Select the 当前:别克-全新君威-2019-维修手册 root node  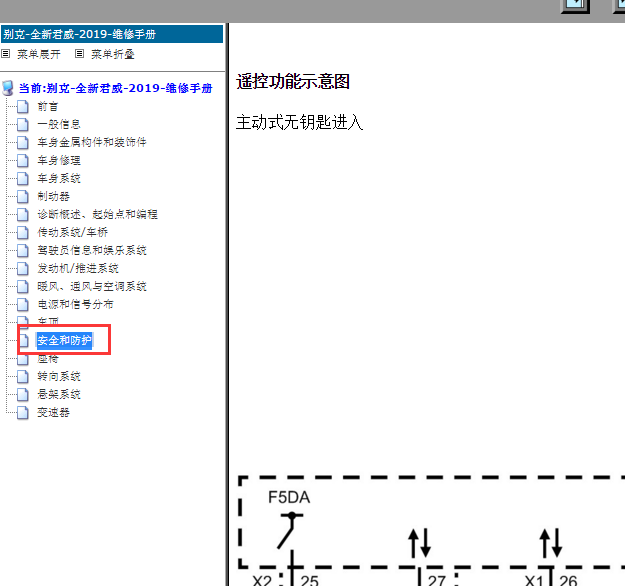[x=116, y=88]
